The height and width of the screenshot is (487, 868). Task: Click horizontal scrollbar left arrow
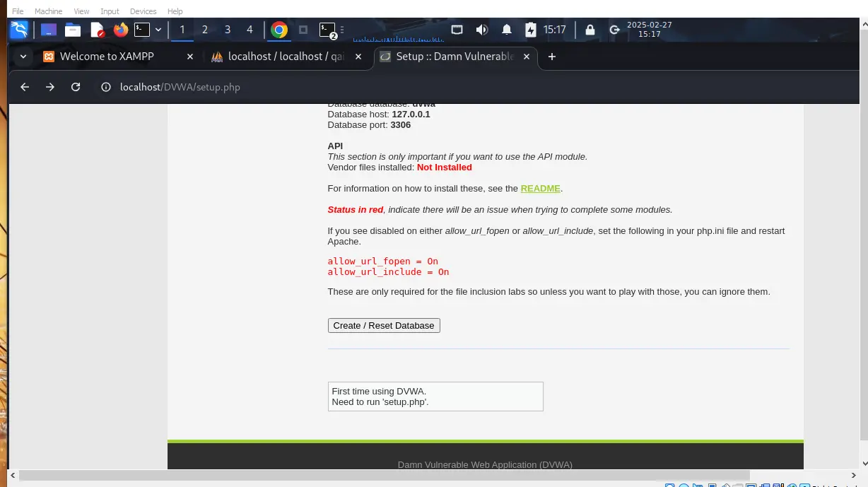pos(12,476)
